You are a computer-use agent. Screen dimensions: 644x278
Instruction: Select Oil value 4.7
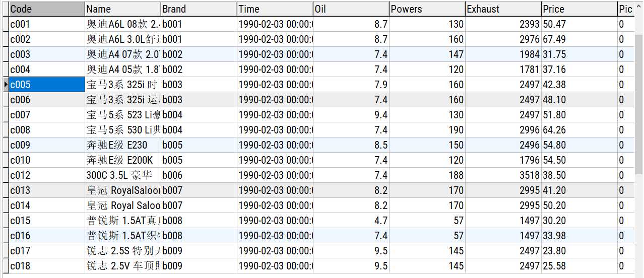click(351, 221)
